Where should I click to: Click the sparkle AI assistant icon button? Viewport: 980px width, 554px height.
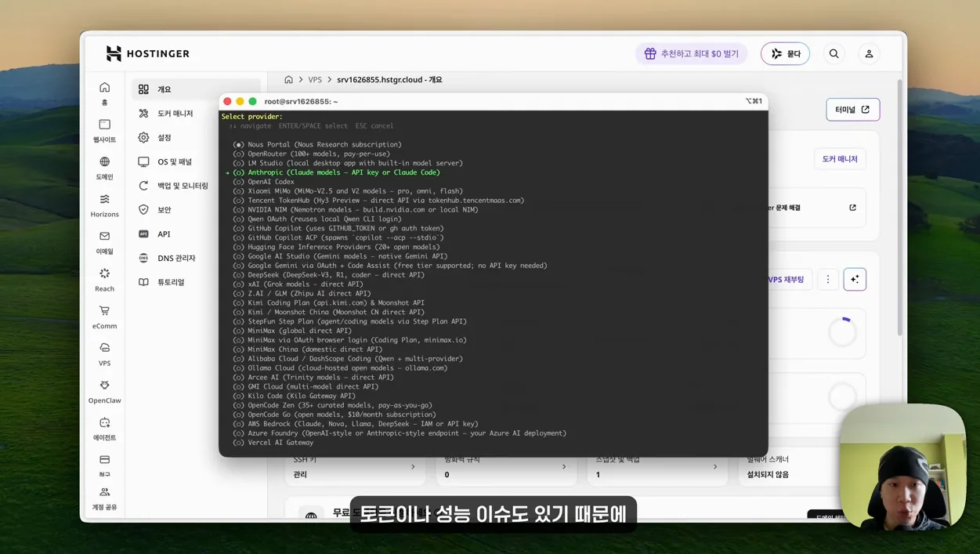pos(855,280)
